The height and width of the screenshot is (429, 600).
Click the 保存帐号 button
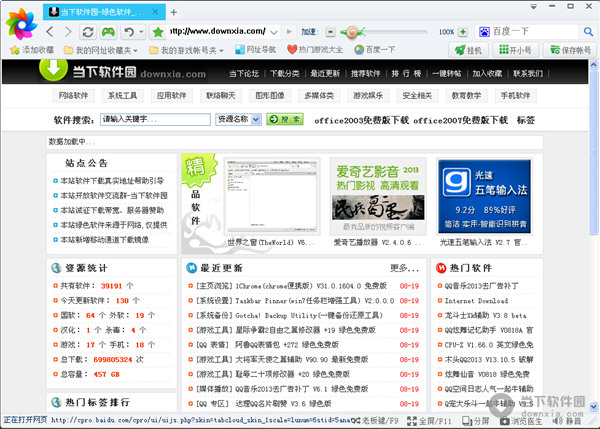pos(570,50)
